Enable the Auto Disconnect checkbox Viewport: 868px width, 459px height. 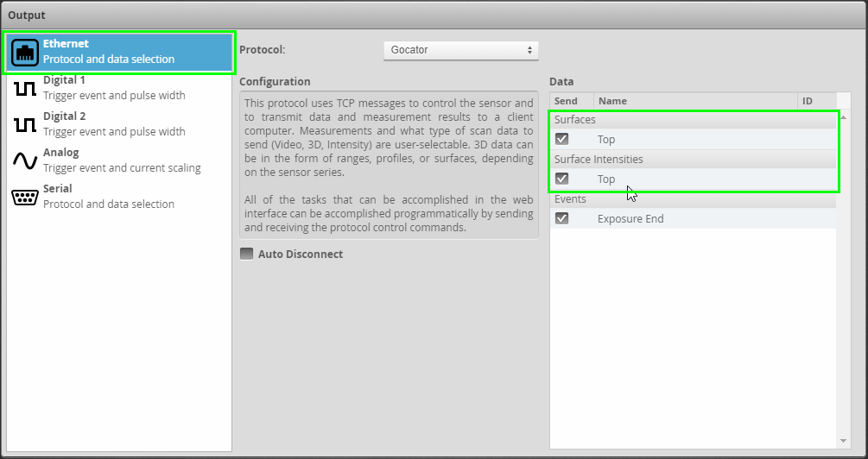pos(247,254)
